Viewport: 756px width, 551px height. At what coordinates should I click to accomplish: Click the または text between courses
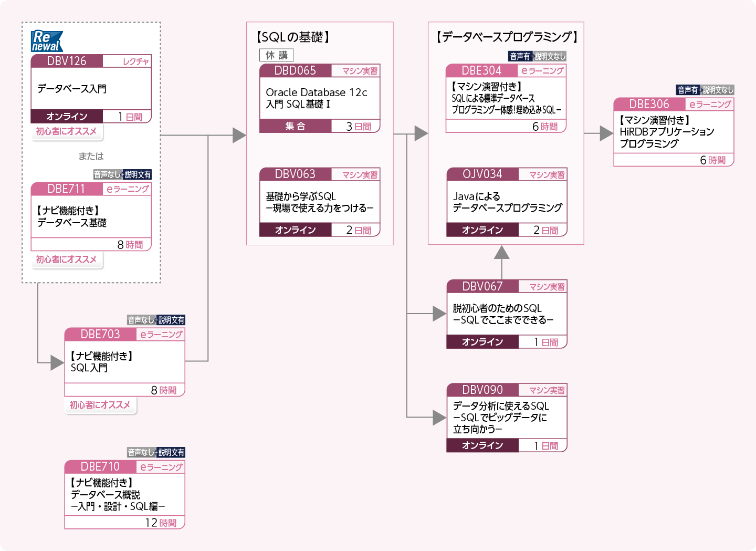91,156
